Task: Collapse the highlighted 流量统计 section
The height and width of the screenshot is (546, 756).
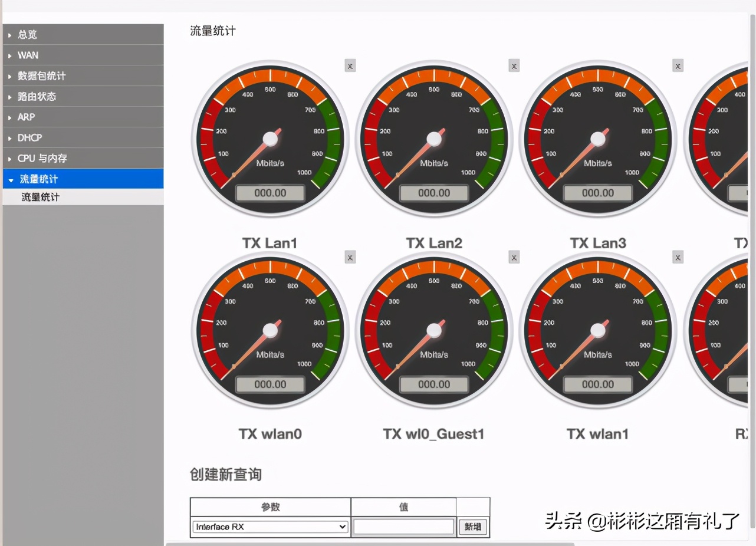Action: [x=83, y=179]
